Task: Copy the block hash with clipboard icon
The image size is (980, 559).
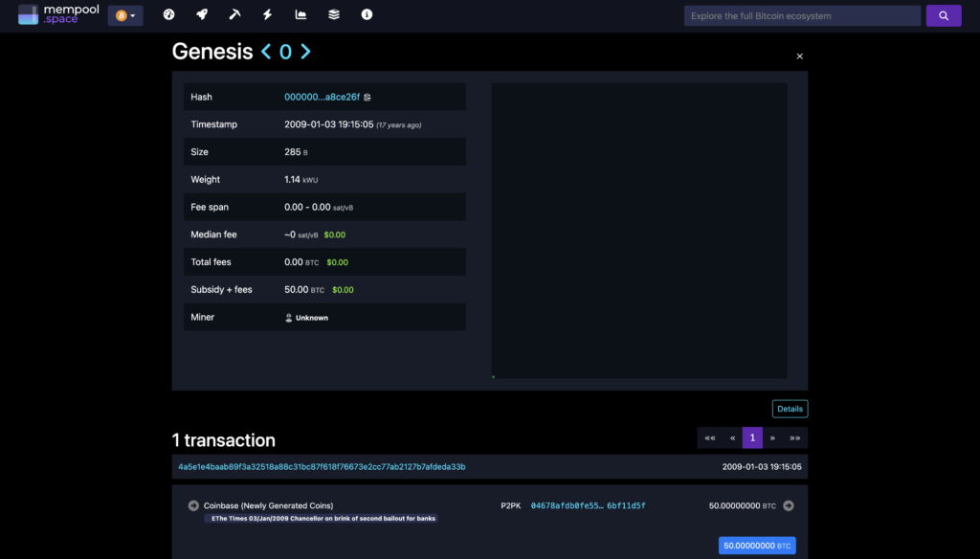Action: click(x=367, y=97)
